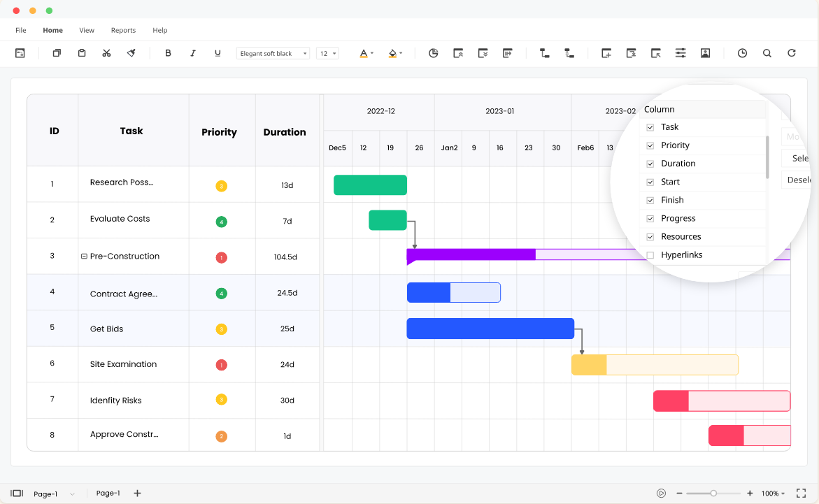This screenshot has height=504, width=819.
Task: Open the 100% zoom level dropdown
Action: click(x=773, y=493)
